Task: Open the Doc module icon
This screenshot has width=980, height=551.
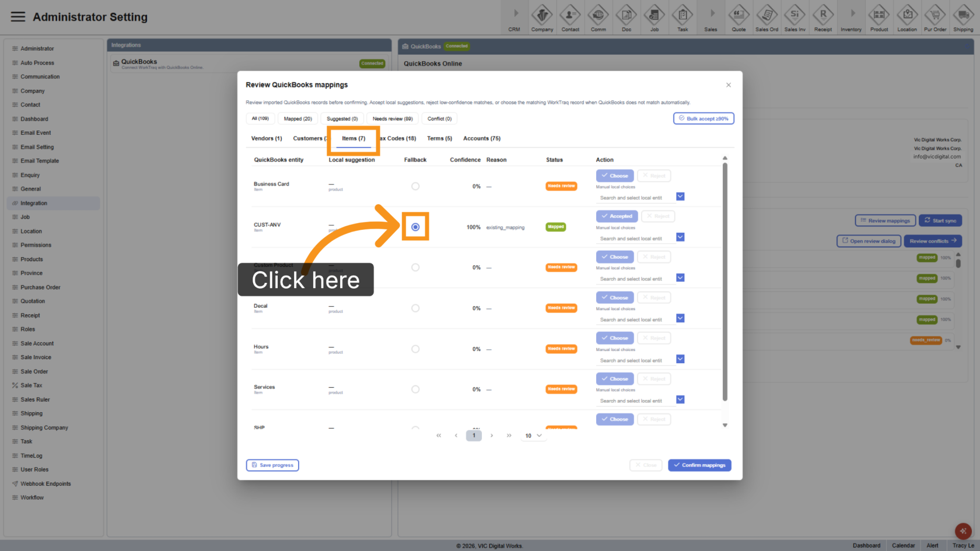Action: [x=626, y=17]
